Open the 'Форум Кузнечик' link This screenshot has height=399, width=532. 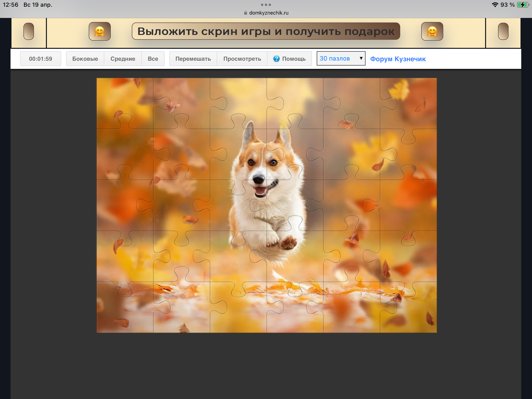coord(398,59)
